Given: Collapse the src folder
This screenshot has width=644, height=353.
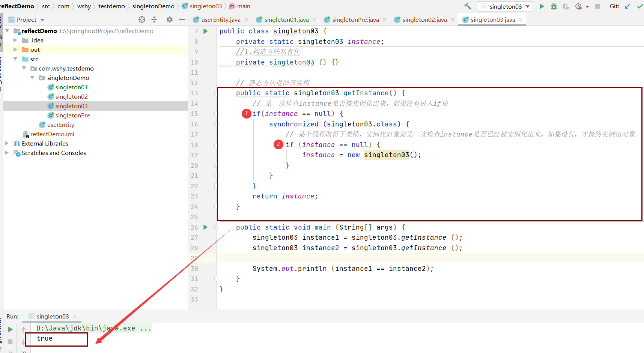Looking at the screenshot, I should point(15,59).
